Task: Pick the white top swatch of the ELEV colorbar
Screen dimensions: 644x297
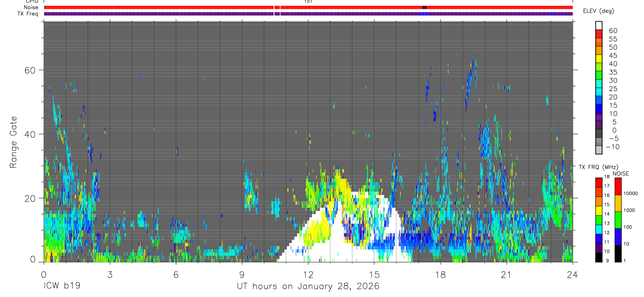Action: pyautogui.click(x=599, y=25)
